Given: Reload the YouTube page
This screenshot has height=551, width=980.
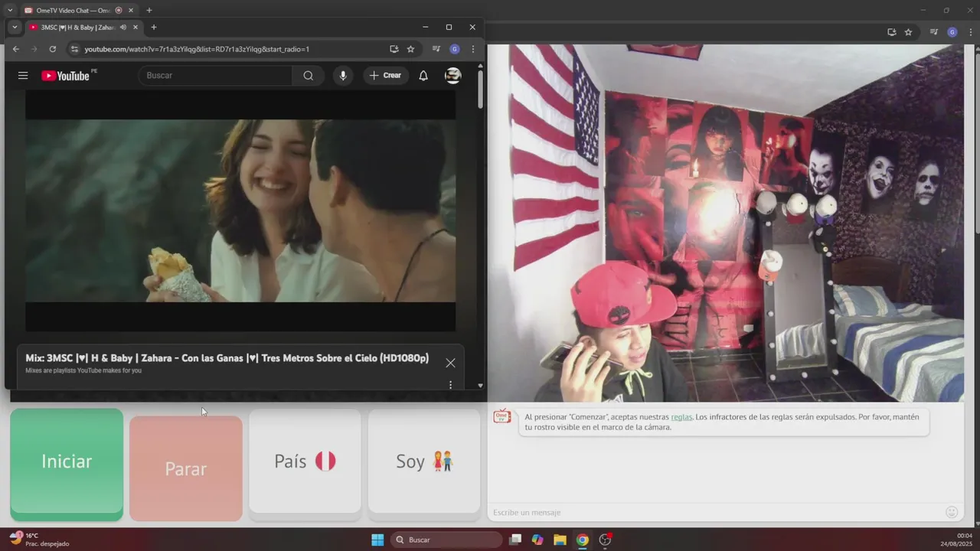Looking at the screenshot, I should tap(52, 49).
